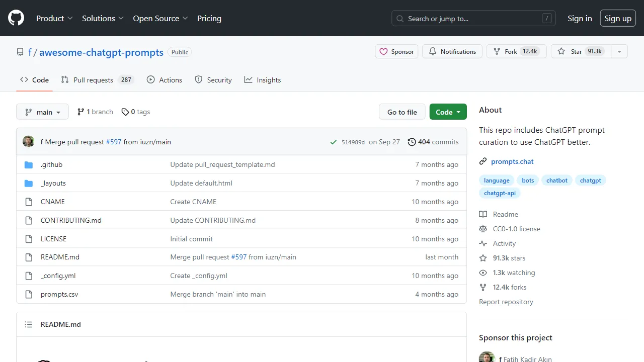Click the awesome-chatgpt-prompts repository name
644x362 pixels.
click(x=101, y=52)
